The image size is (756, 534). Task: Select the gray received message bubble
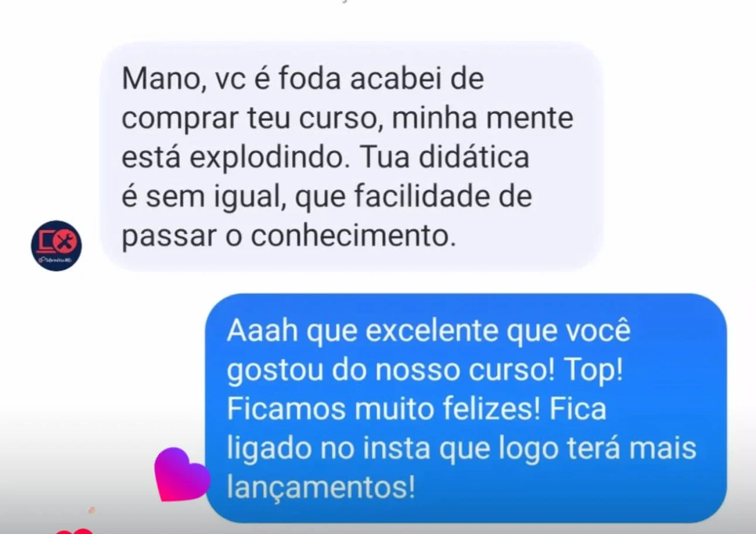(352, 157)
